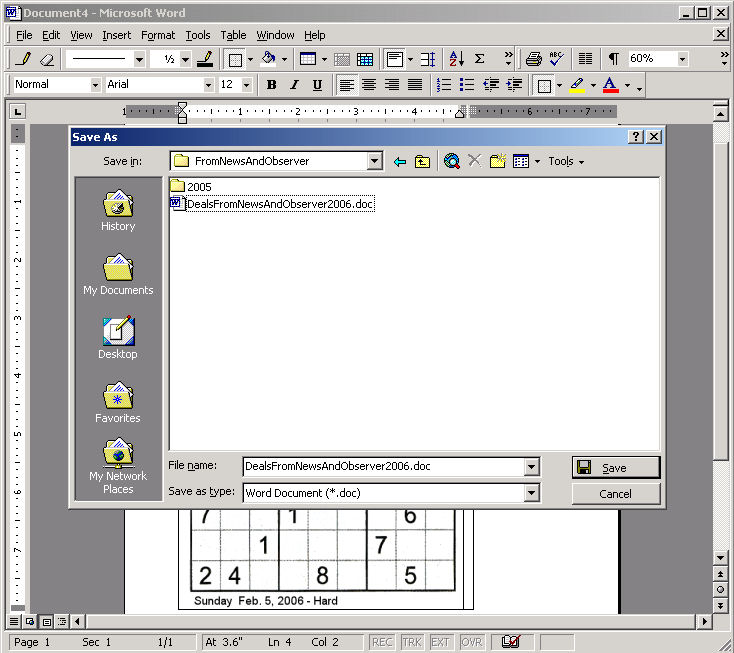Open the Edit menu
734x653 pixels.
point(51,35)
